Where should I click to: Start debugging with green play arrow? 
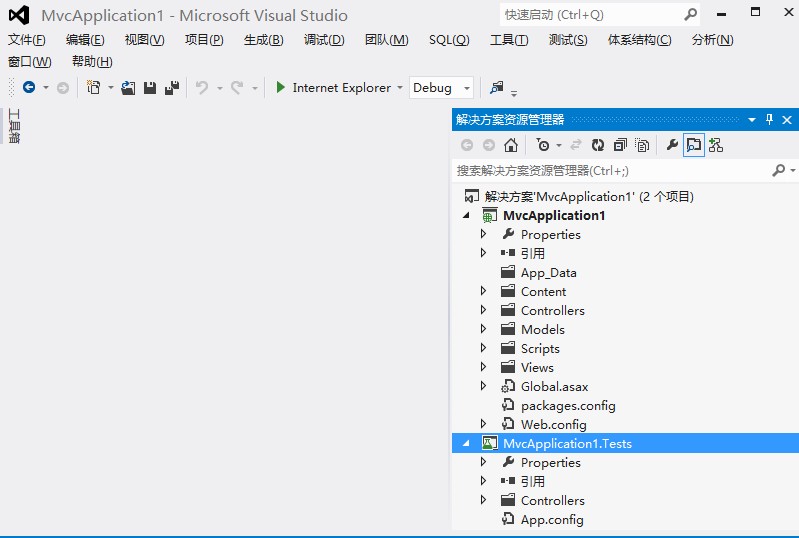tap(280, 88)
